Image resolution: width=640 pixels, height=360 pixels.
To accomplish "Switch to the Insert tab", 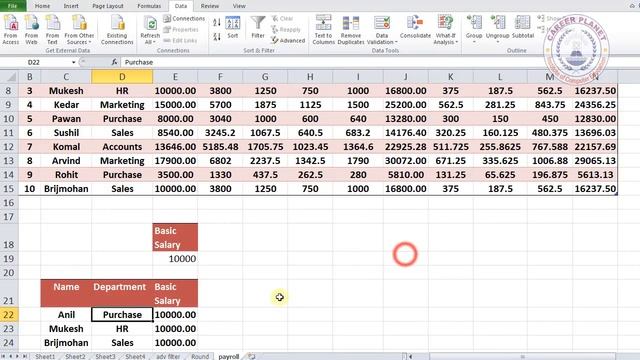I will click(x=71, y=6).
